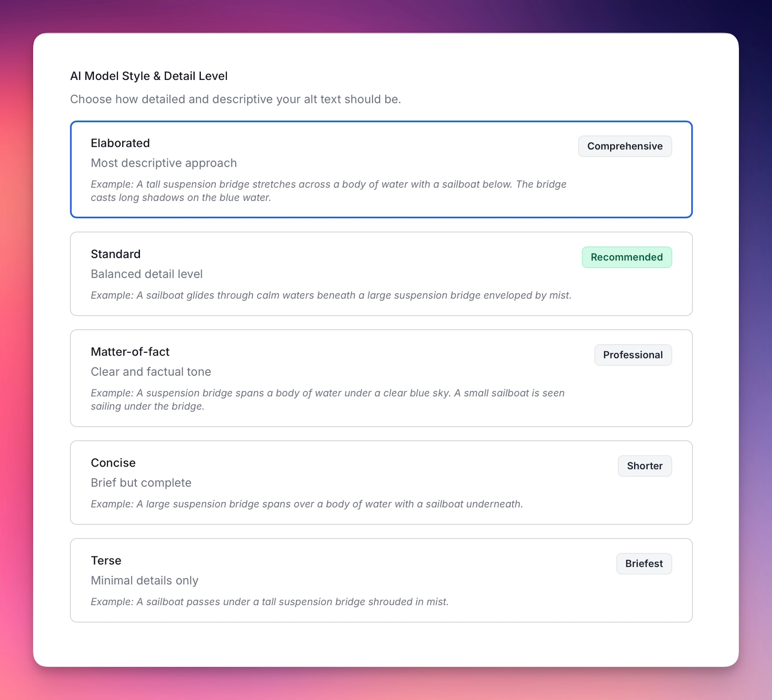Click the Shorter badge

[645, 466]
